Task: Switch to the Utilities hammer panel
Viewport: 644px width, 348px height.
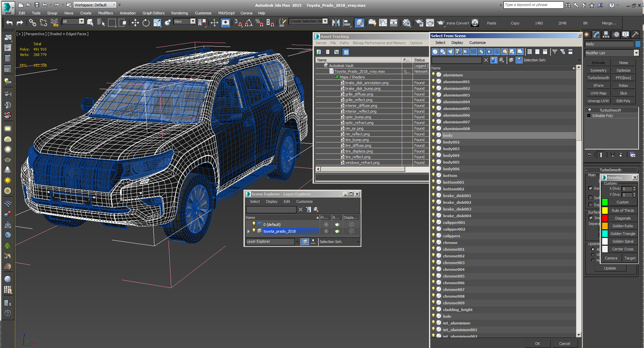Action: tap(635, 35)
